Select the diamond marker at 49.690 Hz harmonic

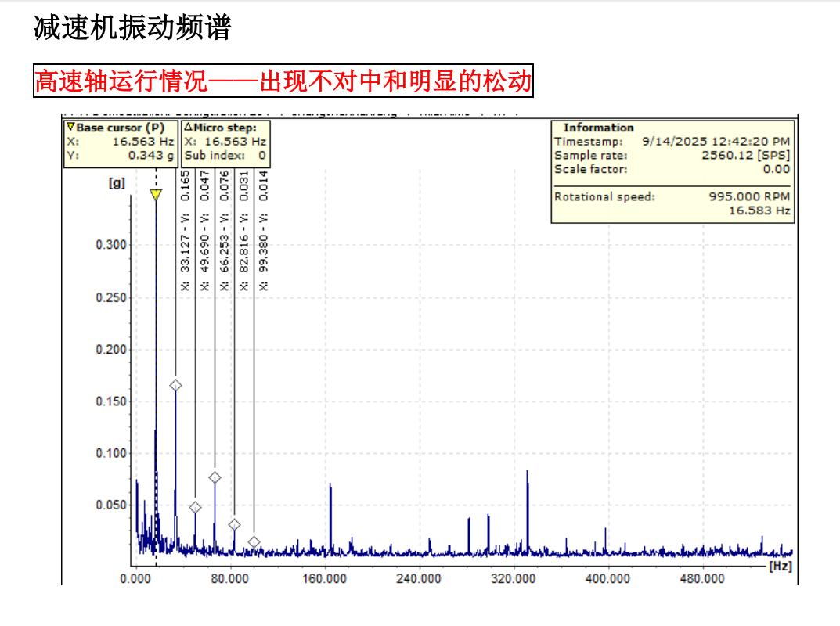195,507
